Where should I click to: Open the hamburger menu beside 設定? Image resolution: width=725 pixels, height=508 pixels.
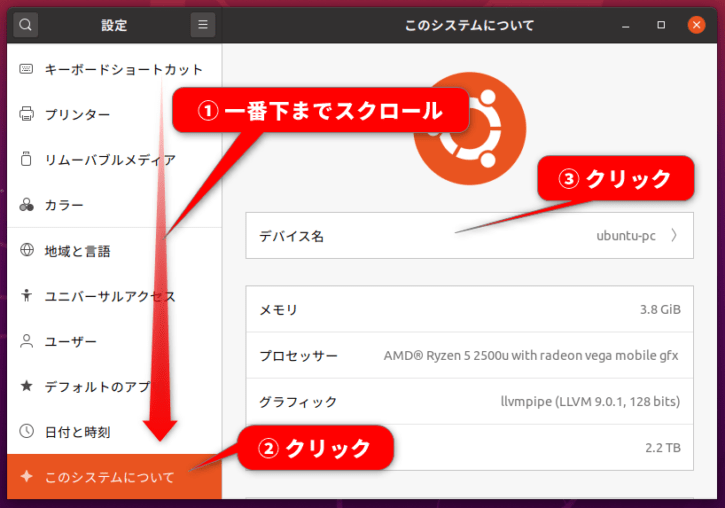203,24
